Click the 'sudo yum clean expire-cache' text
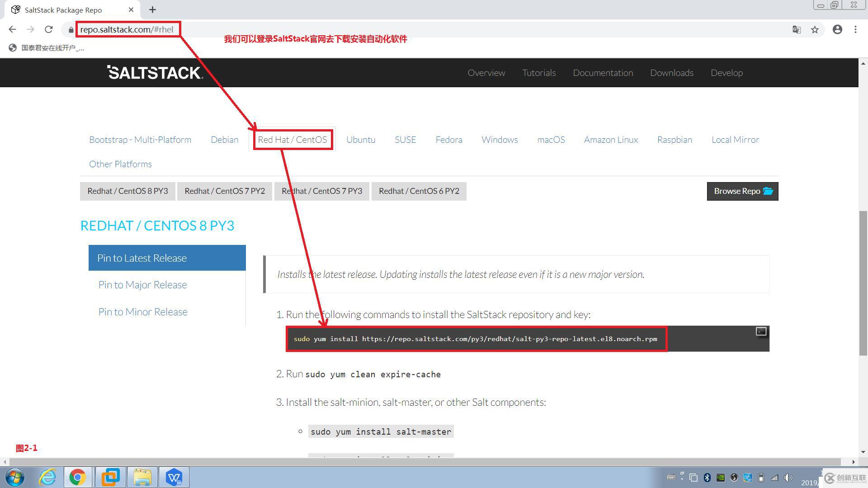868x488 pixels. (x=373, y=374)
